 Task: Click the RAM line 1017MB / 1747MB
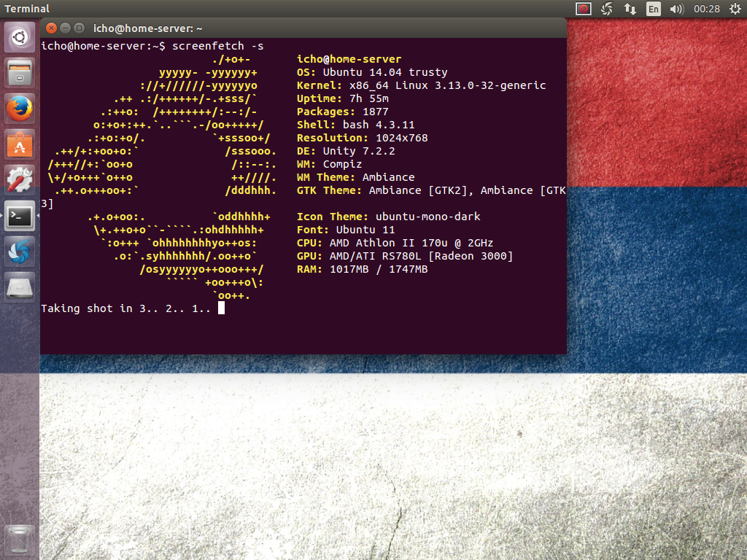click(362, 270)
